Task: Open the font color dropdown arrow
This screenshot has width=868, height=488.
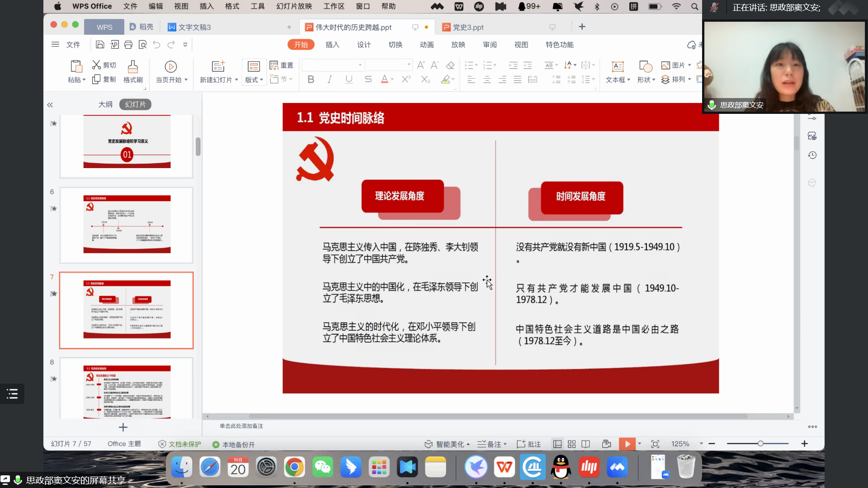Action: [x=392, y=80]
